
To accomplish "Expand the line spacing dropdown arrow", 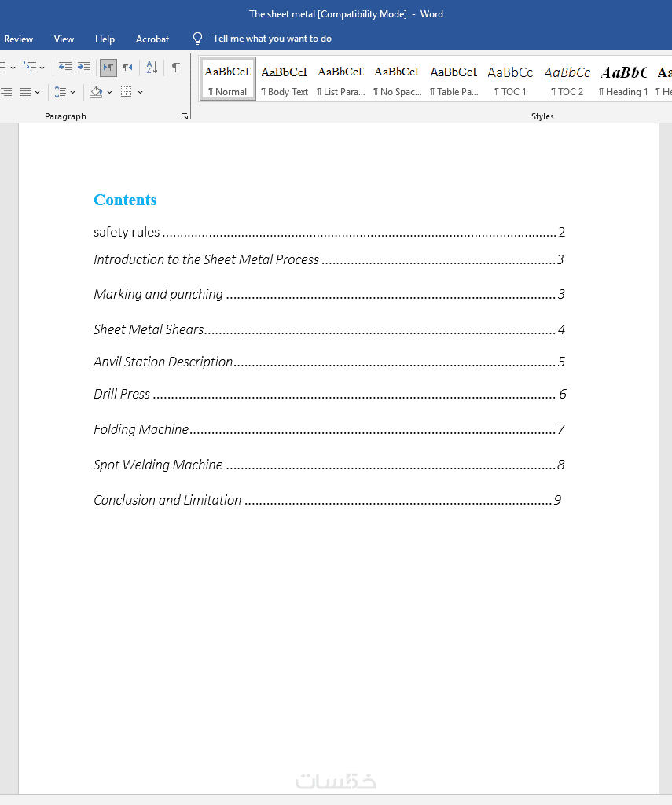I will click(x=73, y=93).
